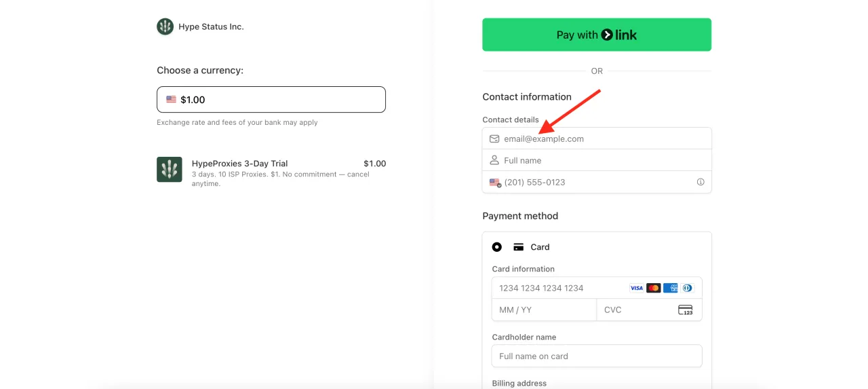Image resolution: width=868 pixels, height=389 pixels.
Task: Open the phone country flag selector
Action: tap(495, 182)
